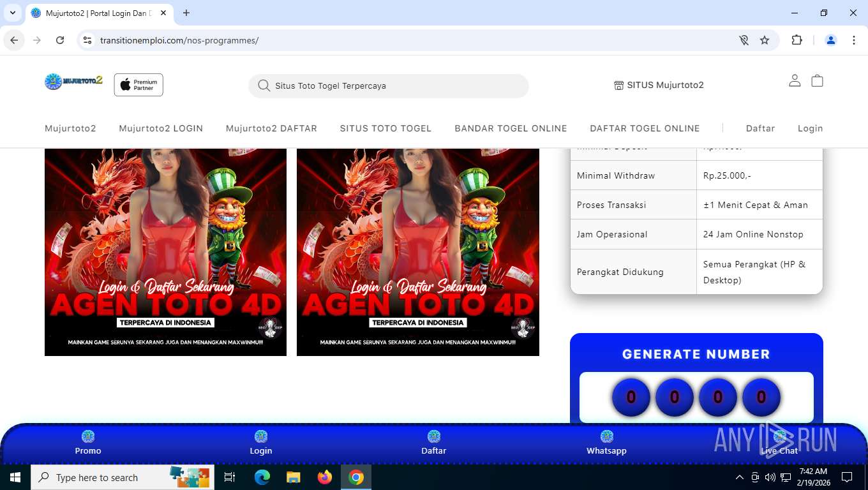The width and height of the screenshot is (868, 490).
Task: Open the notification center icon
Action: [847, 477]
